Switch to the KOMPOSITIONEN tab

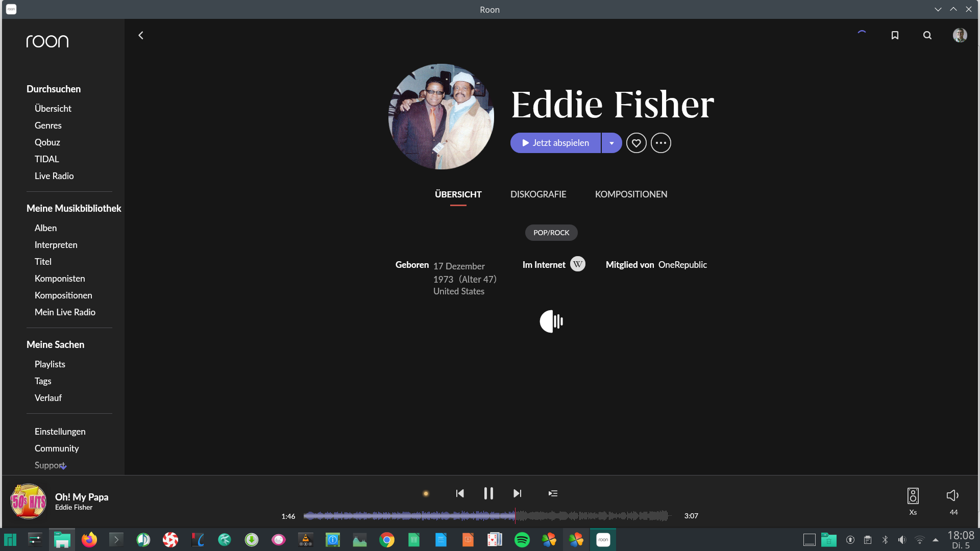click(631, 194)
